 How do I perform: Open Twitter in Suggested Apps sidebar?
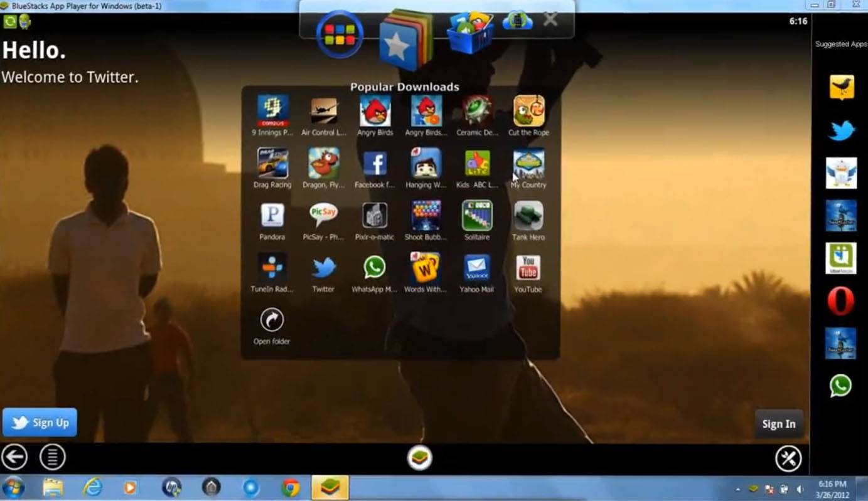pos(842,131)
